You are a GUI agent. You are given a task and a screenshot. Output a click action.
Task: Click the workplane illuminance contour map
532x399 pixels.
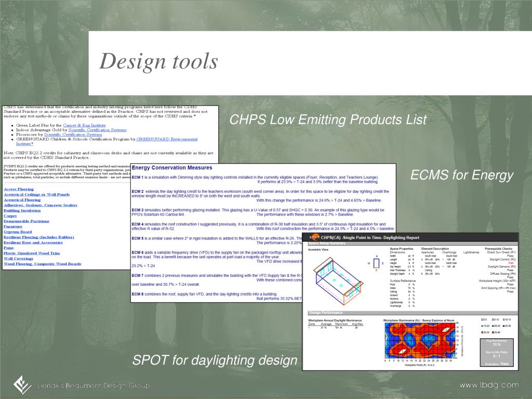click(420, 341)
